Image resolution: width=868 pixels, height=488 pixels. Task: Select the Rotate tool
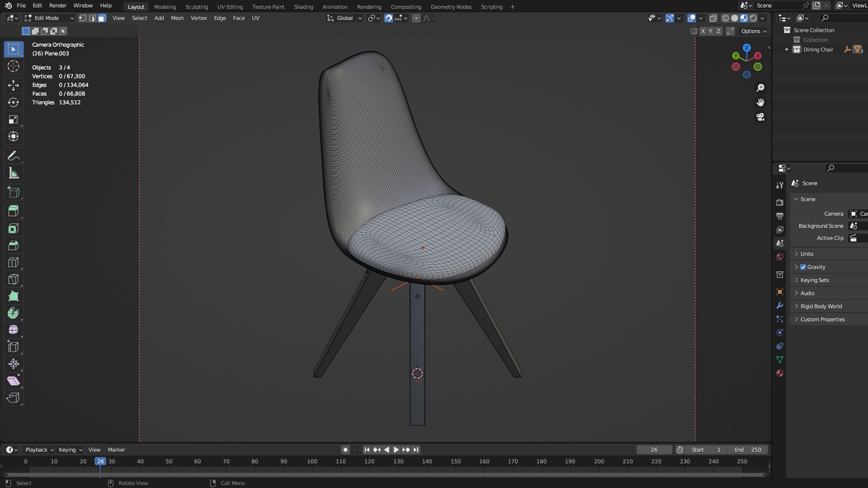coord(13,103)
